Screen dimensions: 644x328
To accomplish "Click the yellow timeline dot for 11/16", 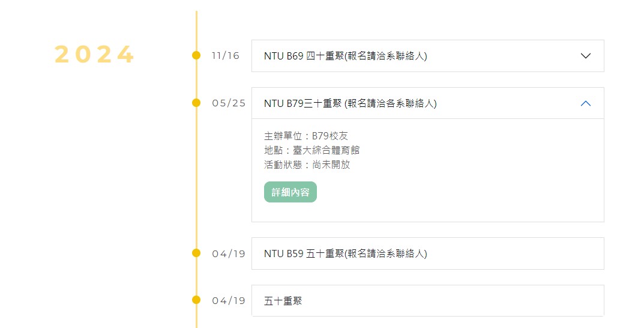I will point(196,55).
